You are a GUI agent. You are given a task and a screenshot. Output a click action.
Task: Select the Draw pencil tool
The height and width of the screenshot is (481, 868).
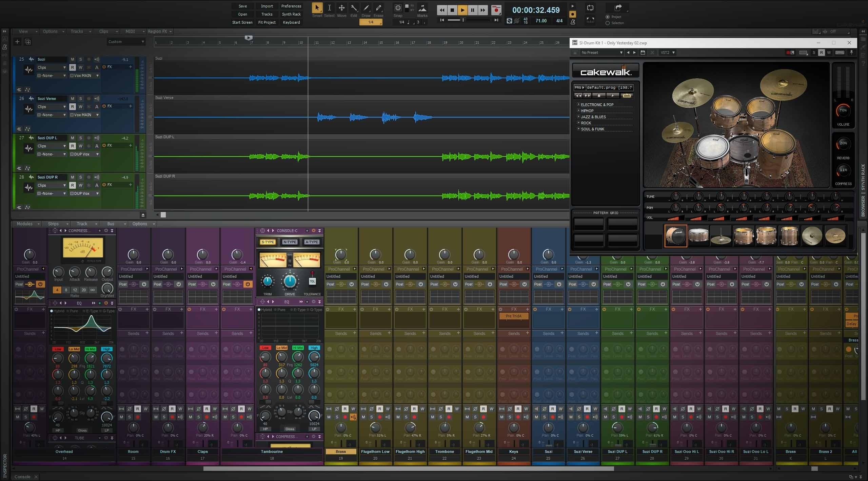(x=366, y=8)
